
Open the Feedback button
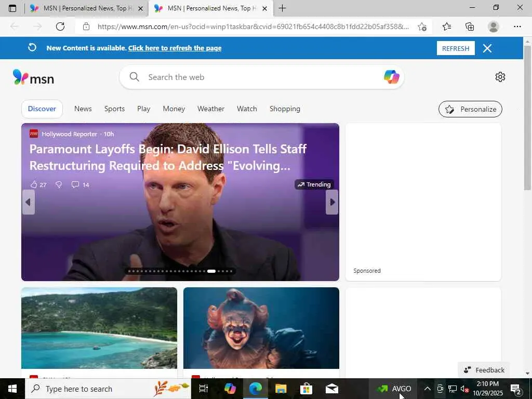[484, 370]
